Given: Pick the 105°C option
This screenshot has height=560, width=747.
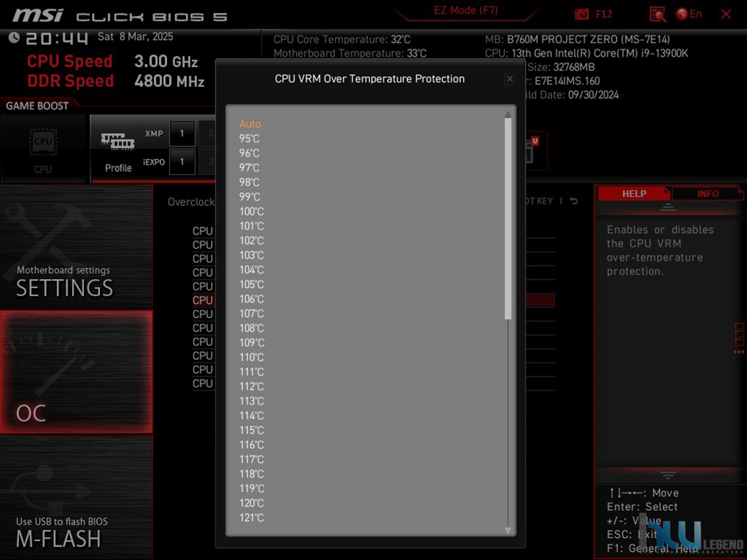Looking at the screenshot, I should tap(251, 284).
